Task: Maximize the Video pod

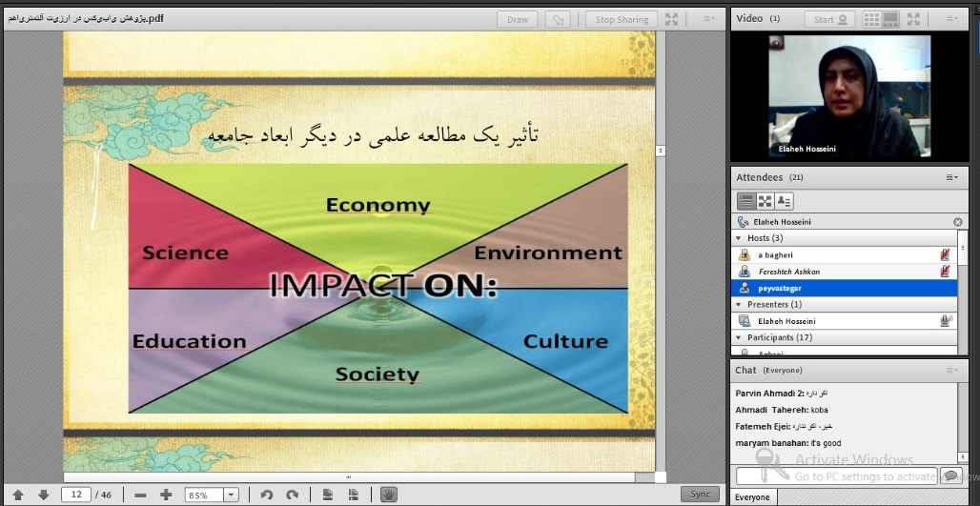Action: pos(914,19)
